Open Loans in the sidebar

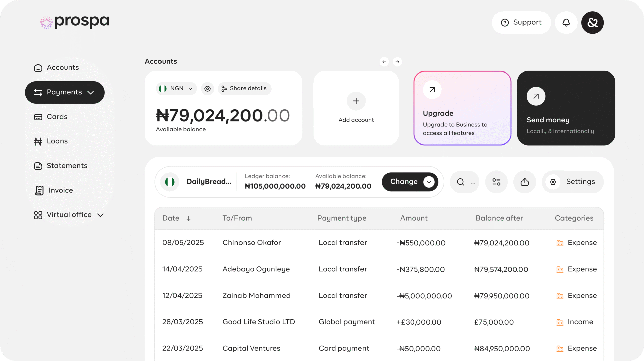tap(51, 141)
